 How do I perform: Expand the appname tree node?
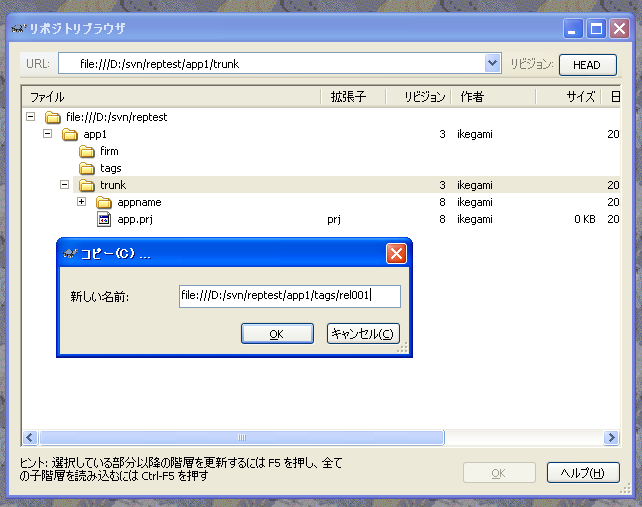coord(81,201)
